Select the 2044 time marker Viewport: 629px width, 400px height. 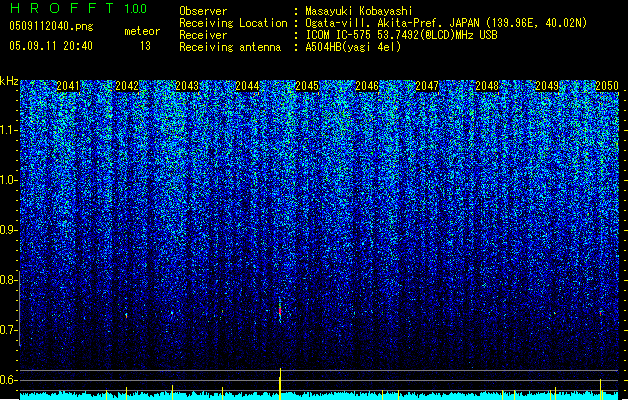247,86
